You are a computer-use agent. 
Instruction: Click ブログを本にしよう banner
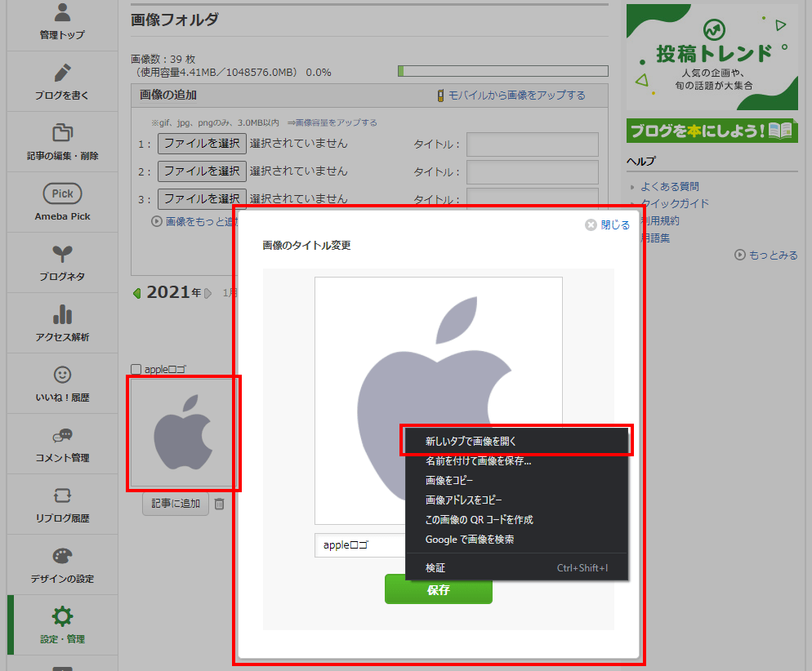(x=712, y=131)
